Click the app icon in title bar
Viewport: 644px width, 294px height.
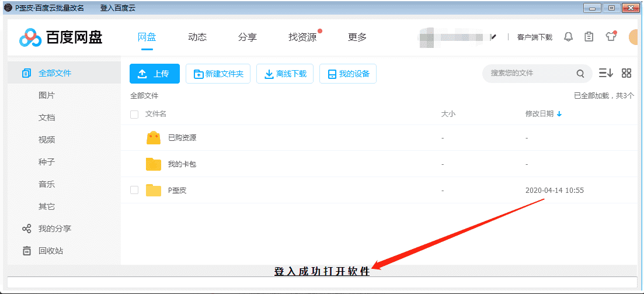[8, 8]
